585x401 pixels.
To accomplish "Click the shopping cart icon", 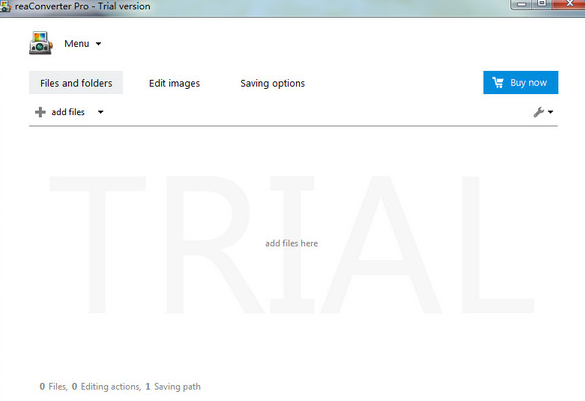I will [498, 82].
